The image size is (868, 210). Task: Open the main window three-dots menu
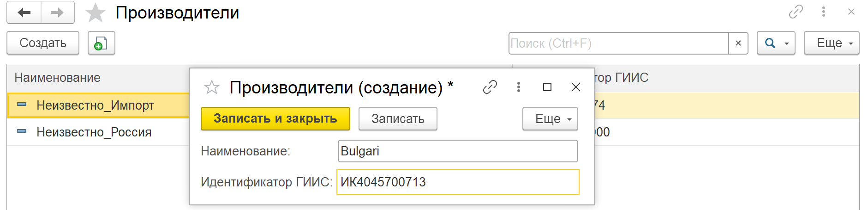pyautogui.click(x=824, y=12)
